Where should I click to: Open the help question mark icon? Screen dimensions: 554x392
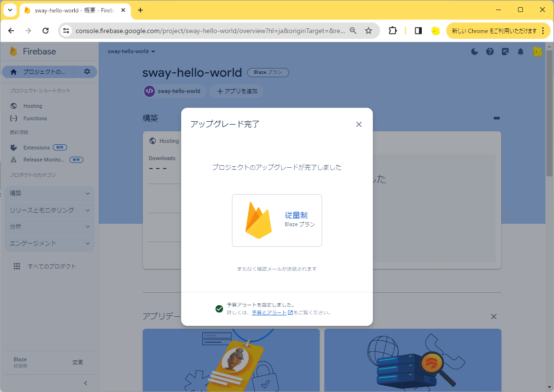tap(490, 52)
